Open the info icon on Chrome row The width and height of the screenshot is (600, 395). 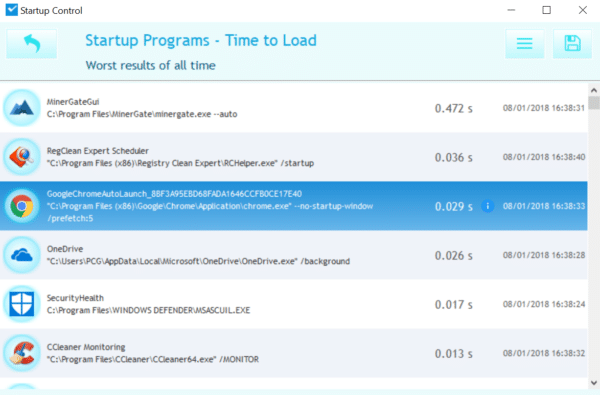tap(488, 206)
